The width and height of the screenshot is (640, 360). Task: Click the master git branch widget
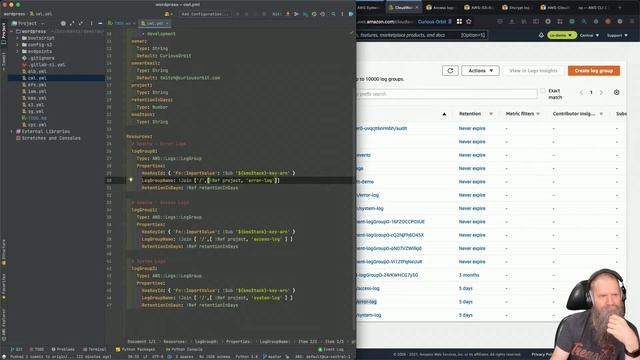272,356
